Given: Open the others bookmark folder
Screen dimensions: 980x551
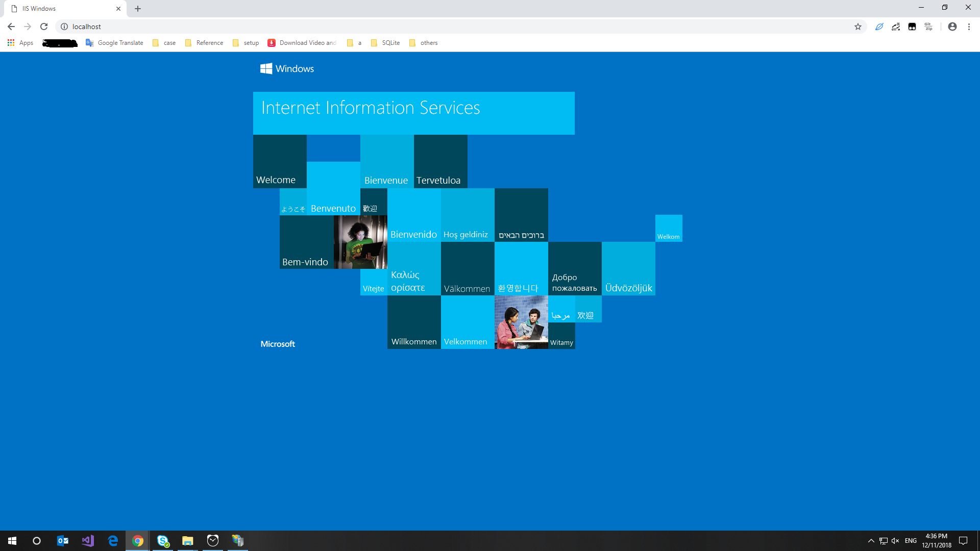Looking at the screenshot, I should coord(424,43).
